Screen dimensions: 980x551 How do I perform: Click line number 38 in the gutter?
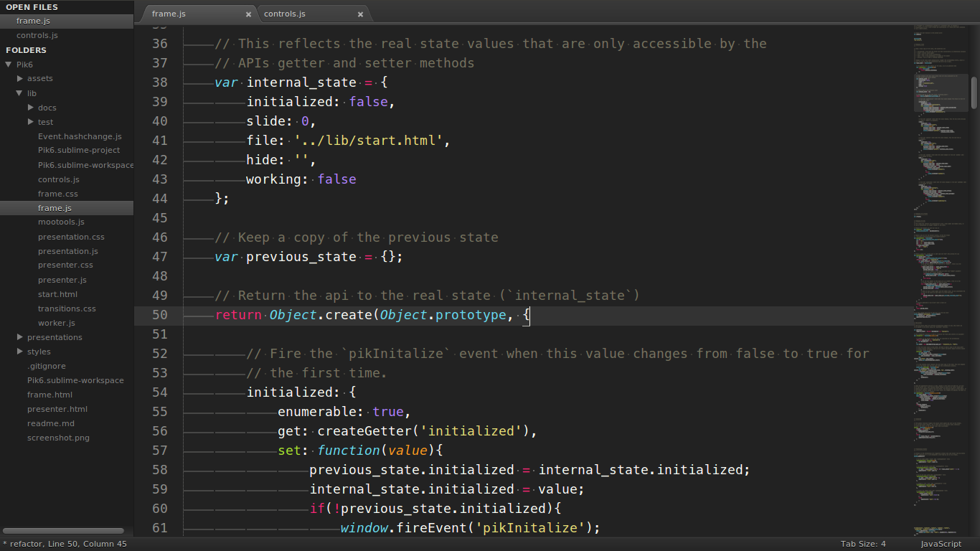[x=160, y=83]
